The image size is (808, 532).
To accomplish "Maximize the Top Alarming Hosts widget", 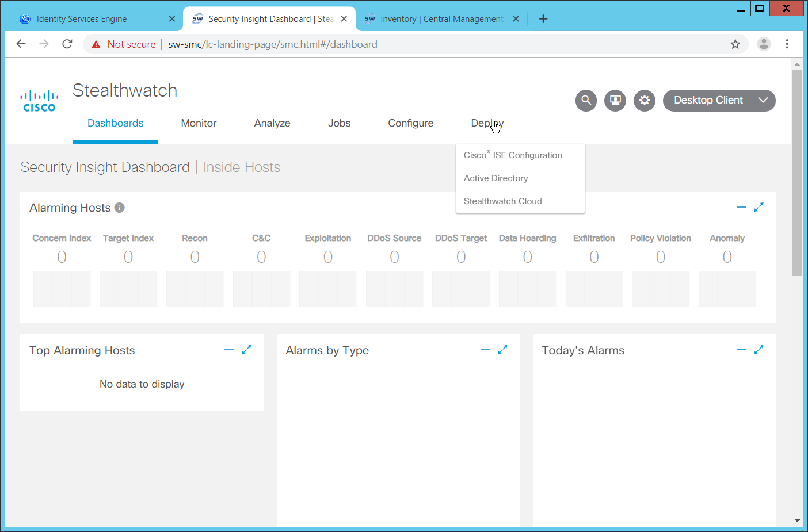I will pyautogui.click(x=246, y=350).
